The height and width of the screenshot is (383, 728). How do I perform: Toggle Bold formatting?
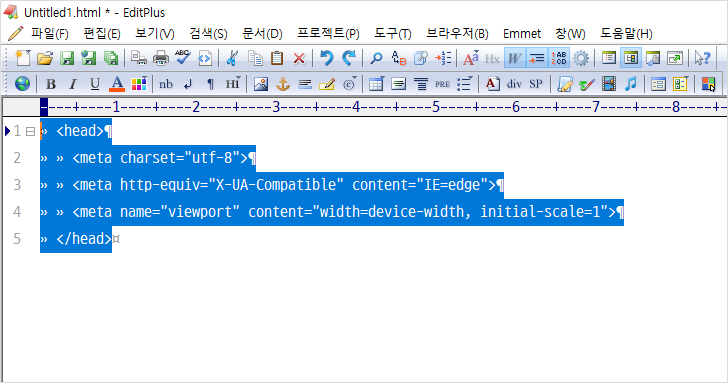tap(51, 84)
